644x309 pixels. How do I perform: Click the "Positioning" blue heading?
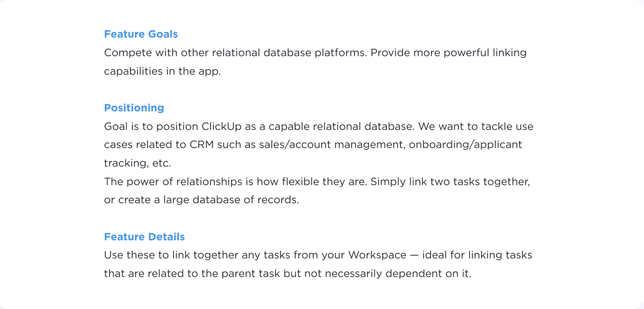click(x=134, y=108)
